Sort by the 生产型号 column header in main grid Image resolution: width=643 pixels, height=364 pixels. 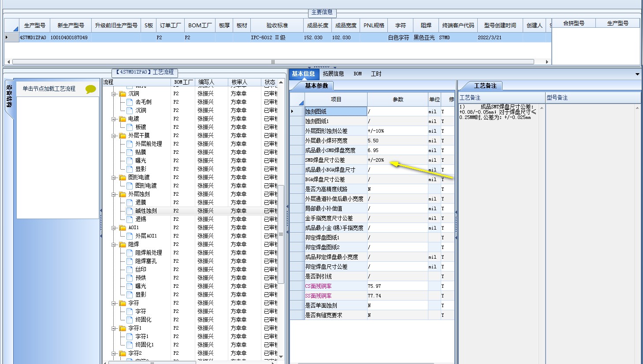point(35,25)
